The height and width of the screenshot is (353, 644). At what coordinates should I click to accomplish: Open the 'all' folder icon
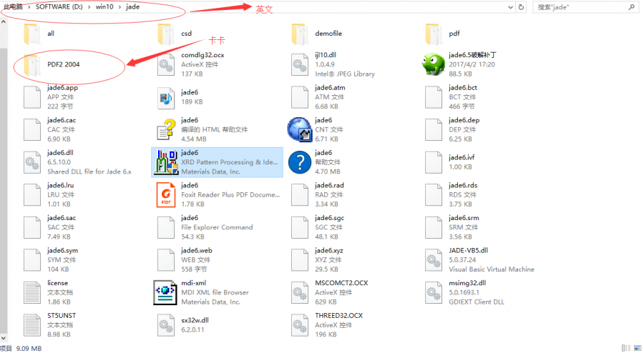(32, 34)
